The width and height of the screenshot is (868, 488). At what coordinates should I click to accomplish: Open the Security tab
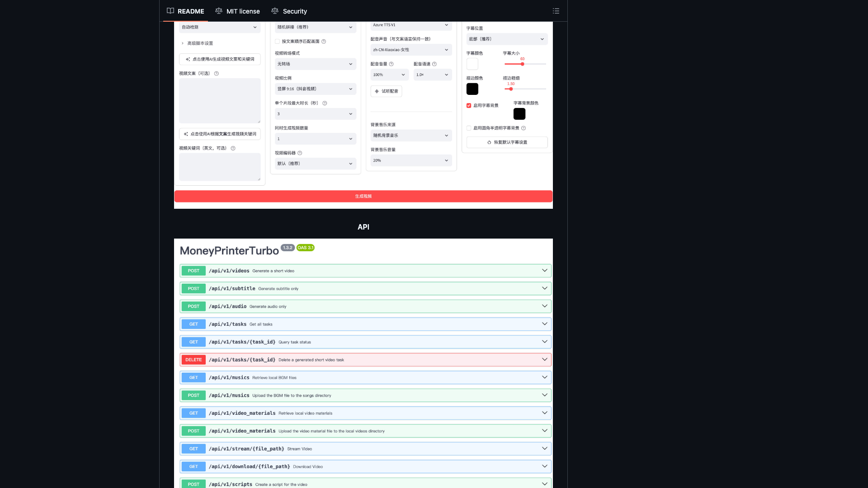pos(289,11)
